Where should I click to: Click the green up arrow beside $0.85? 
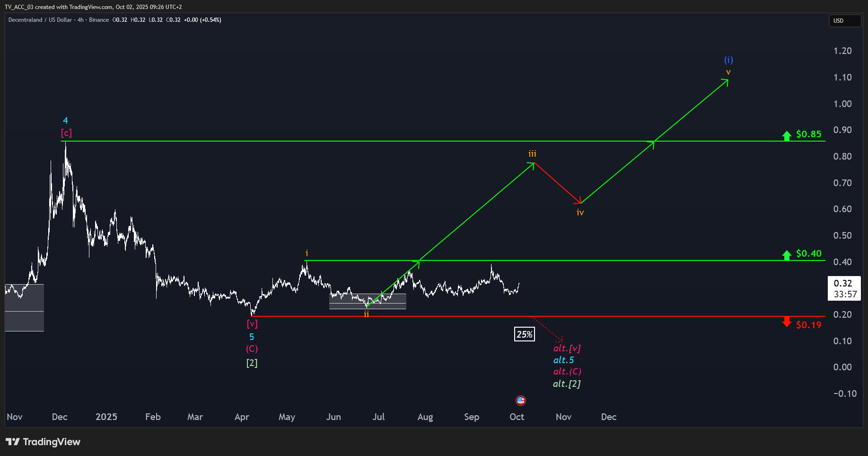click(787, 136)
